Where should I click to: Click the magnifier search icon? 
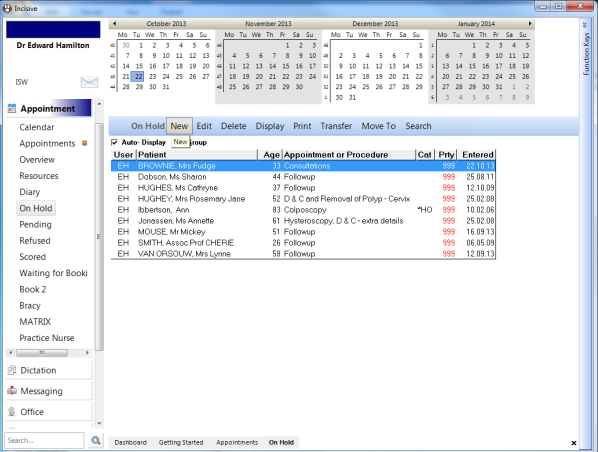[x=96, y=441]
